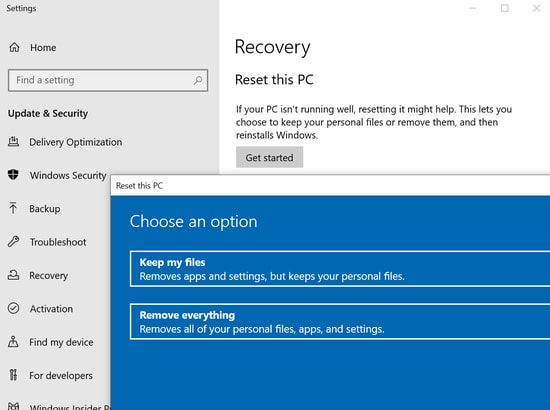Viewport: 550px width, 410px height.
Task: Click the For developers tools icon
Action: 13,375
